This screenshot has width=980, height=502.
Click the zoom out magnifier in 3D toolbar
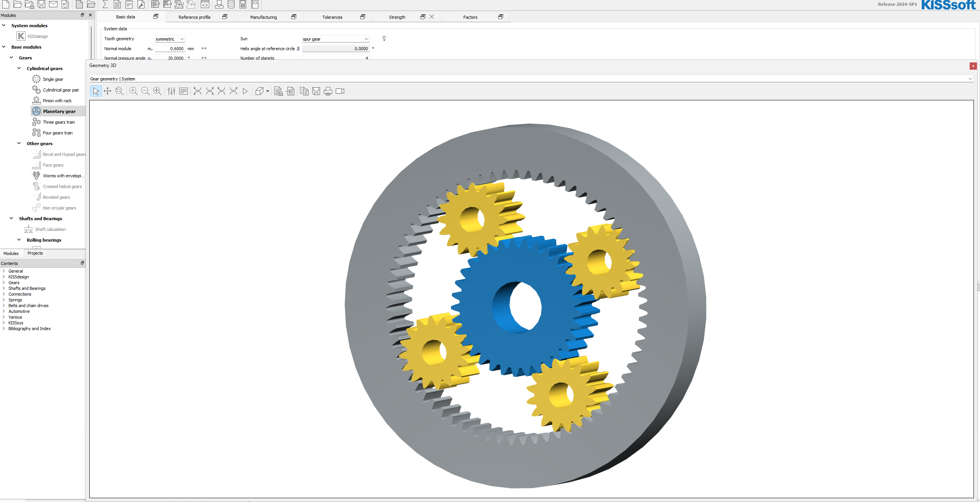click(145, 91)
